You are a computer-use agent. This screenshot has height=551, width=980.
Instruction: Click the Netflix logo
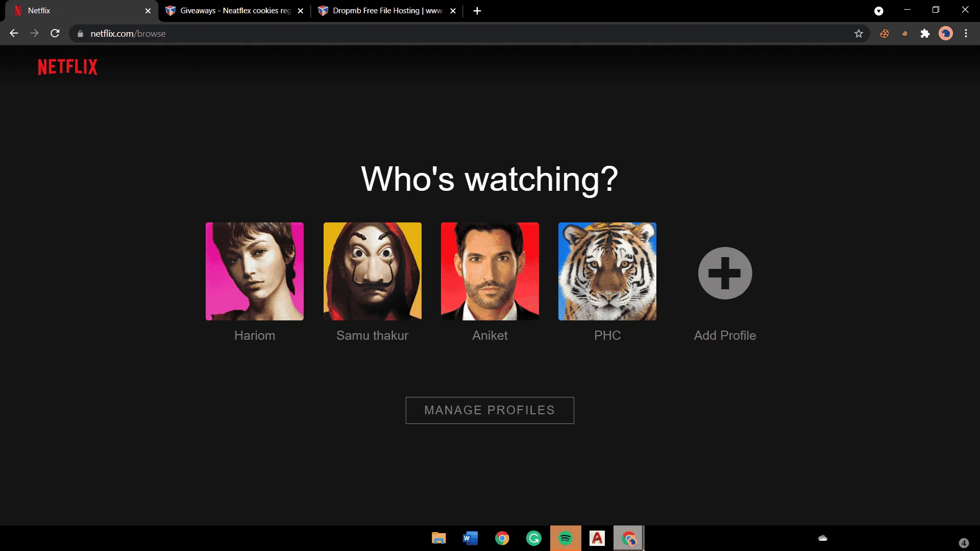coord(67,67)
